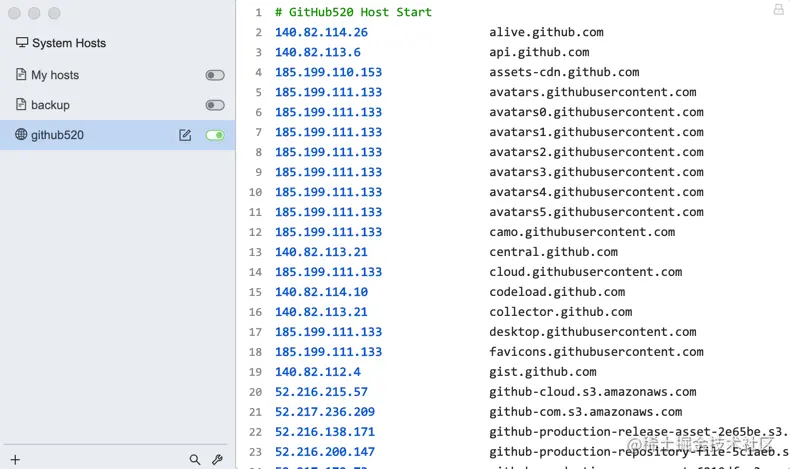Click the file icon beside backup
Viewport: 790px width, 469px height.
(21, 104)
